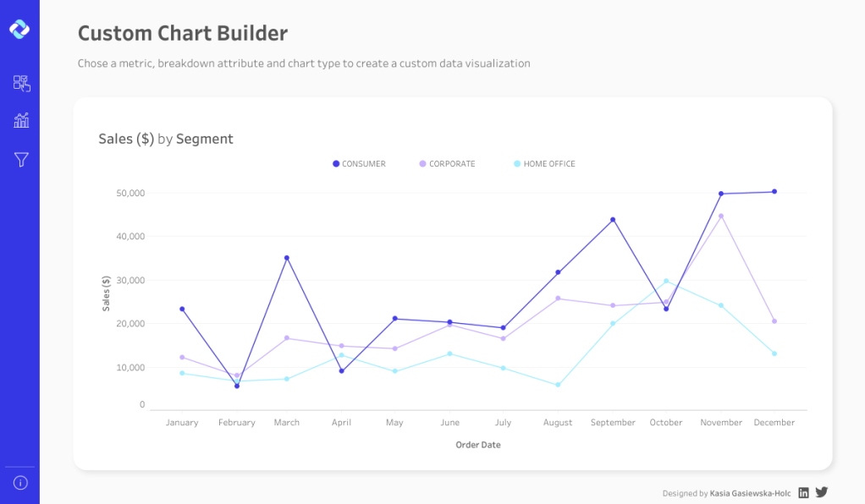
Task: Click the info icon at sidebar bottom
Action: [x=20, y=483]
